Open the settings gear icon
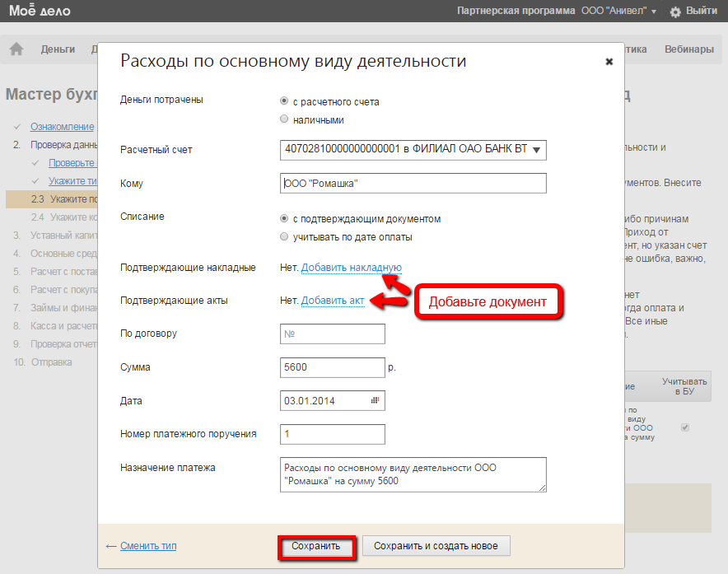Viewport: 728px width, 574px height. click(x=675, y=12)
